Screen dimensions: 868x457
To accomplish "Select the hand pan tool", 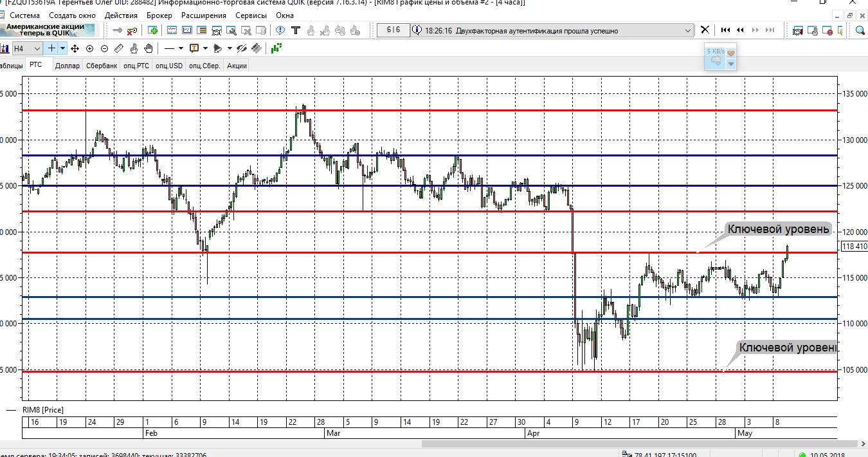I will pos(149,48).
